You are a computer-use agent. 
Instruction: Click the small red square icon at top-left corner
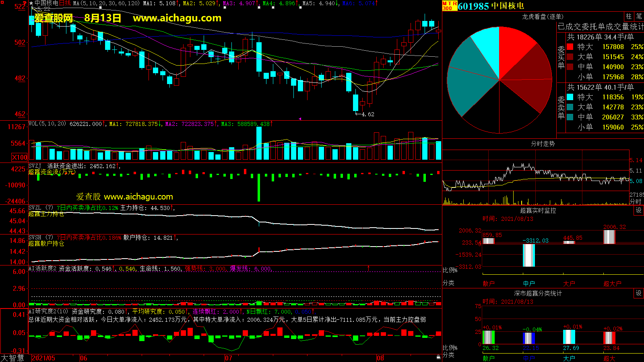[2, 2]
